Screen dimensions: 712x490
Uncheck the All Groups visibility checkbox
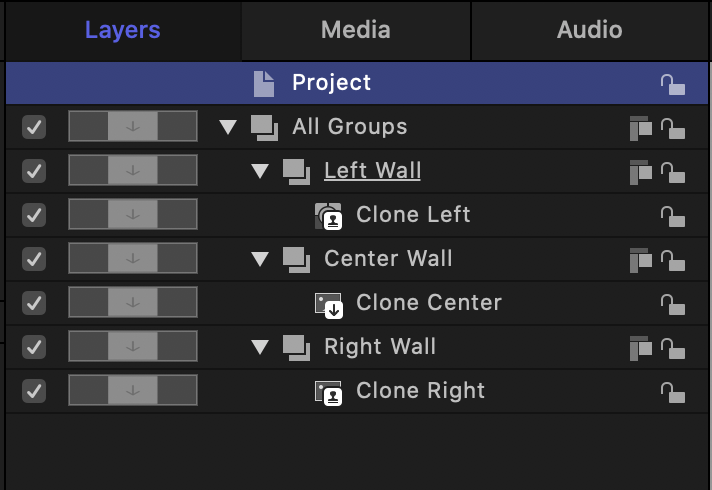(x=34, y=127)
